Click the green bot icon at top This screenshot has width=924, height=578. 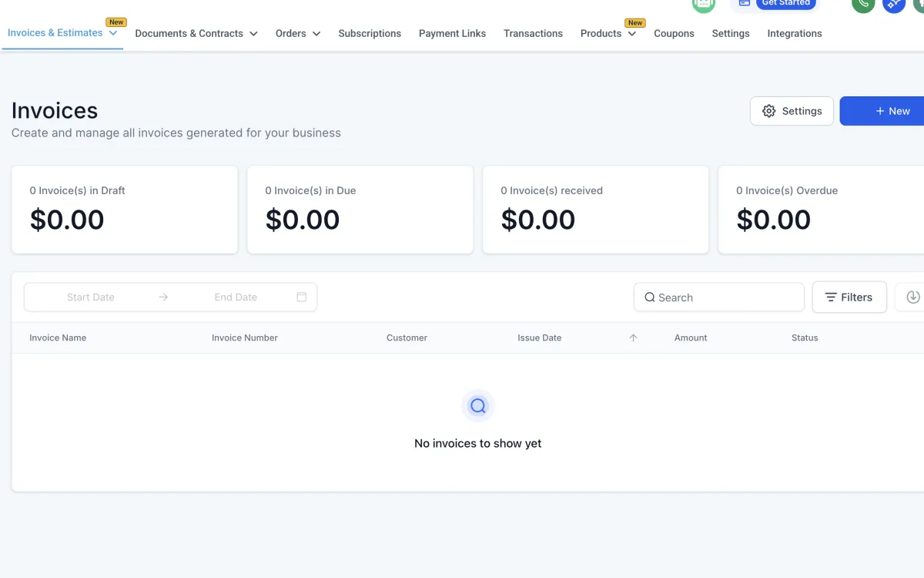pos(704,4)
